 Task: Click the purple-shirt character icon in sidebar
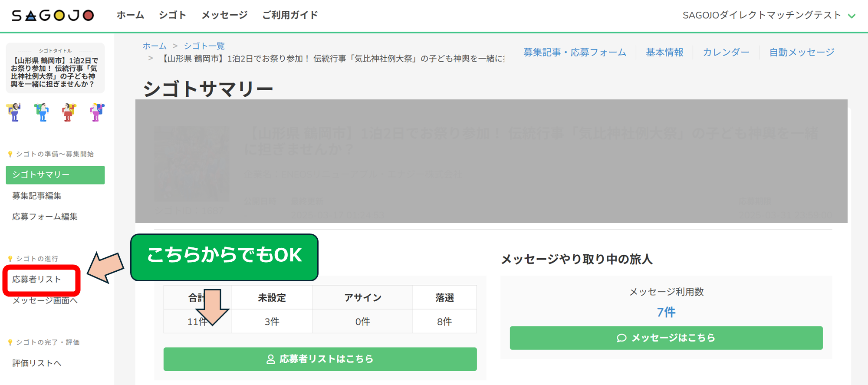click(x=14, y=112)
